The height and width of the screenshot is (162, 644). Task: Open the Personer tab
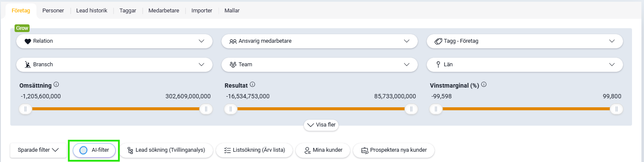[53, 11]
